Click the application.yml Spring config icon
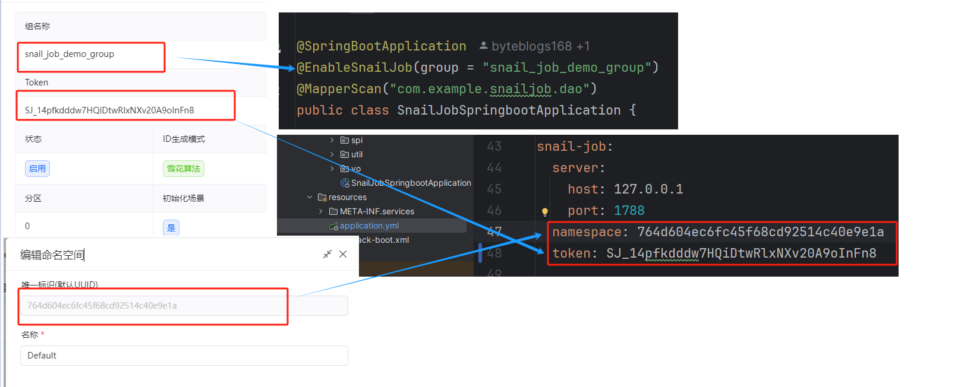 coord(333,226)
